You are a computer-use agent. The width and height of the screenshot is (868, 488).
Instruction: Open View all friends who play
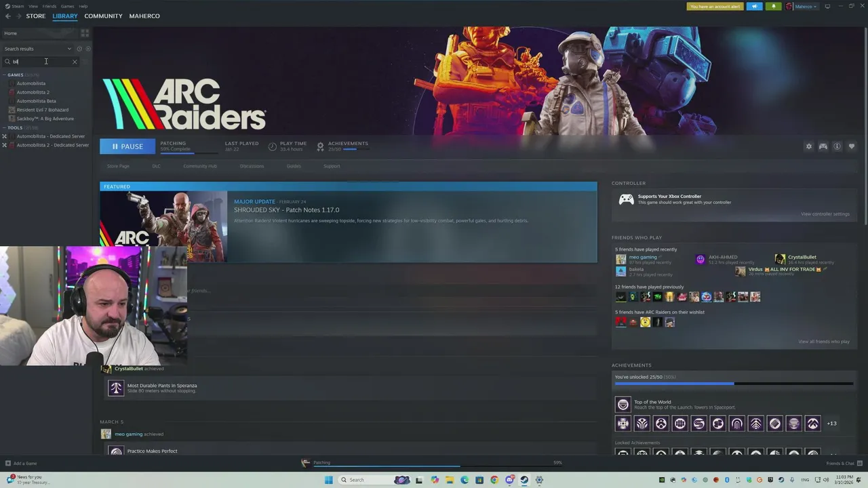pos(824,342)
